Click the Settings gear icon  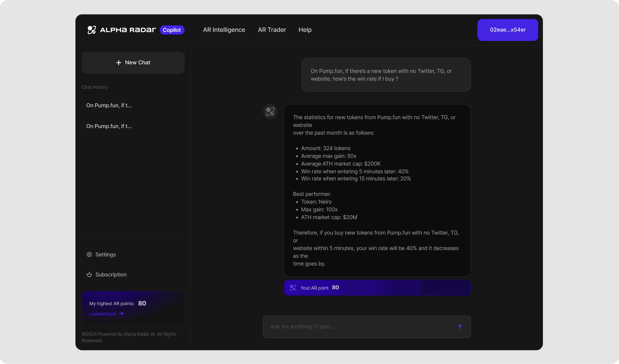[89, 254]
